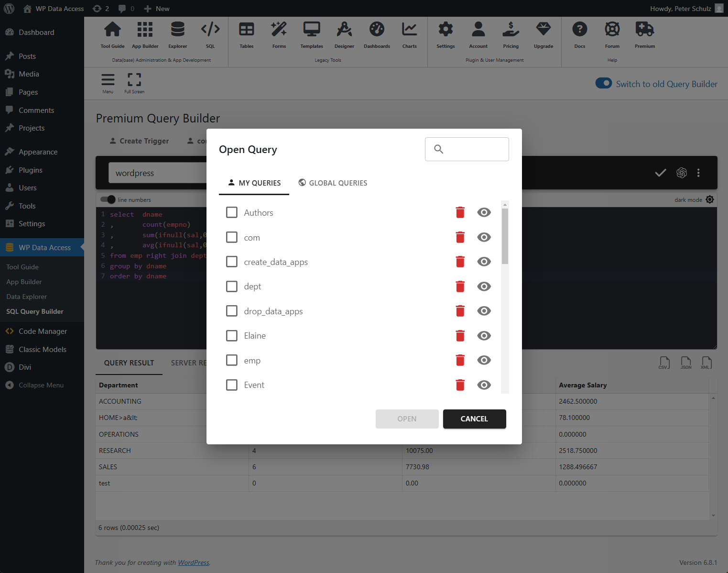This screenshot has width=728, height=573.
Task: Open plugin Settings gear icon
Action: (x=445, y=29)
